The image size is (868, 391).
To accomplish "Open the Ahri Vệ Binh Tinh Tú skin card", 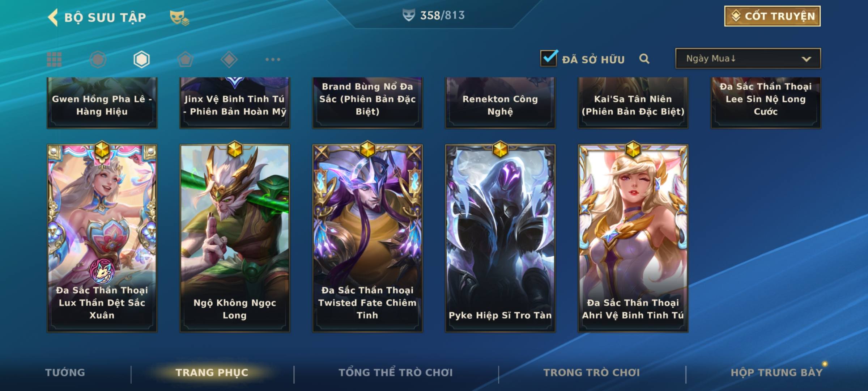I will 633,238.
